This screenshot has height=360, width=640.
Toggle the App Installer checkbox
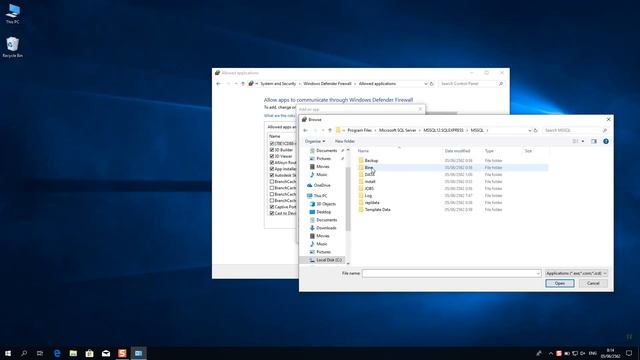(272, 169)
